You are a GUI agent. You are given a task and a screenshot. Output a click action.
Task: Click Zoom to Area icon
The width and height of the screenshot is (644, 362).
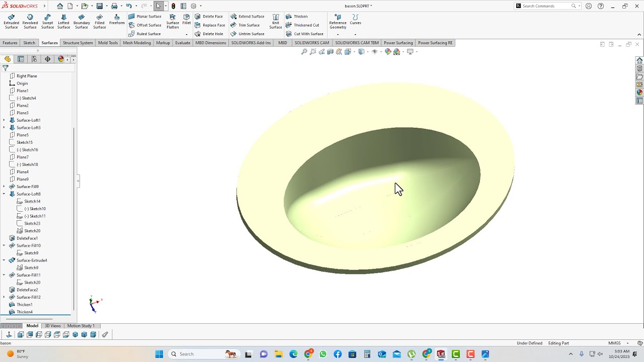click(x=313, y=52)
